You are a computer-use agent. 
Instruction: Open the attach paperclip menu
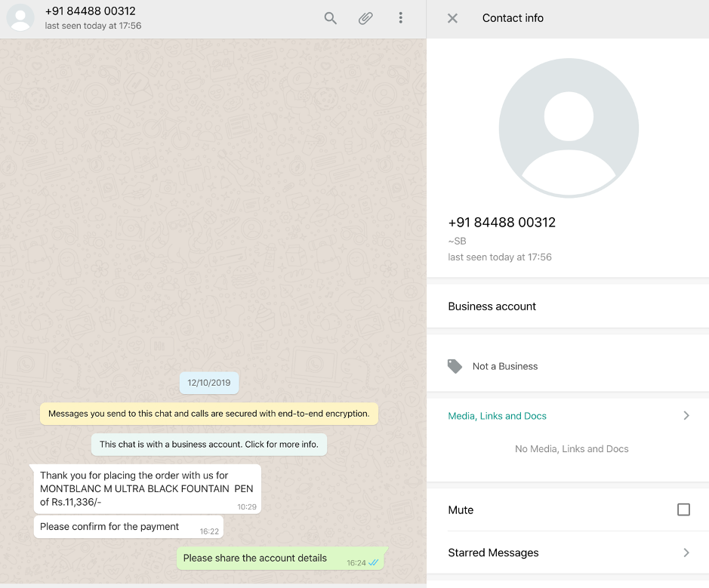pyautogui.click(x=365, y=18)
